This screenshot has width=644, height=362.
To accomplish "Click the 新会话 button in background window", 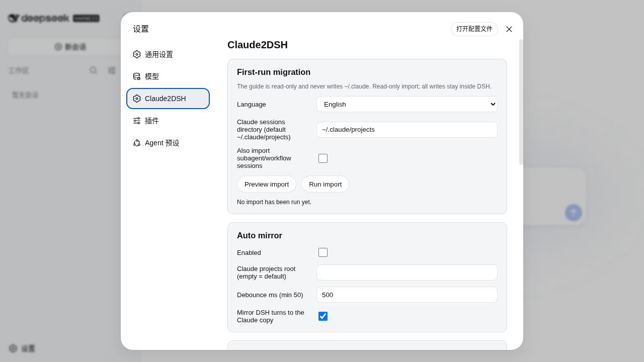I will pos(70,47).
